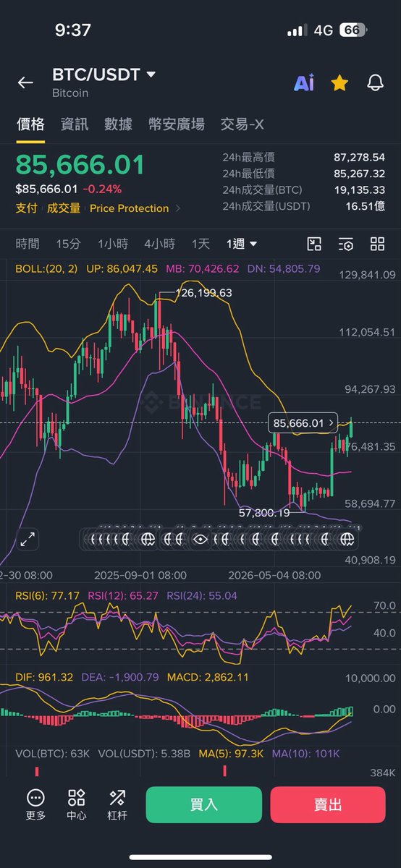Toggle the eye icon in the event marker row

pos(200,538)
